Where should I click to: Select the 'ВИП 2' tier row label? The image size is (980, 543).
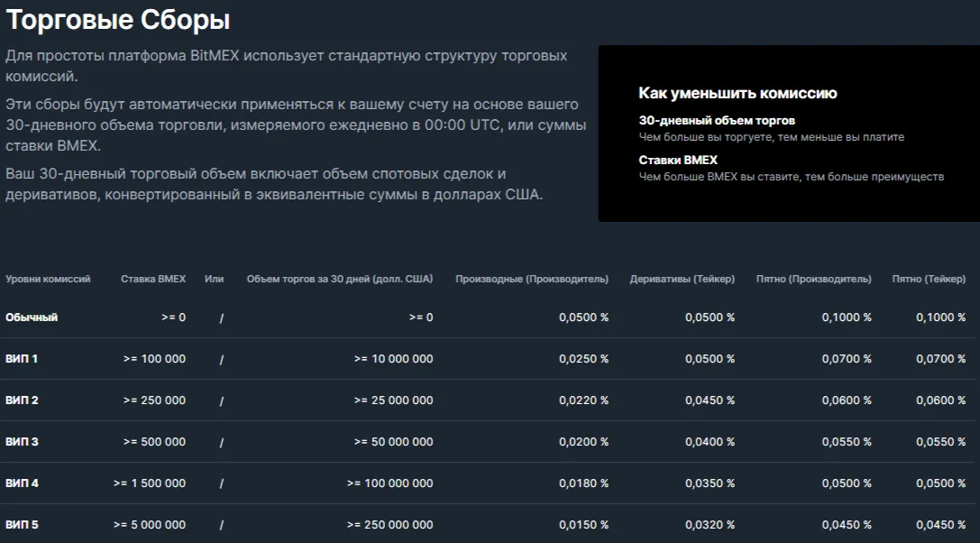click(x=22, y=400)
